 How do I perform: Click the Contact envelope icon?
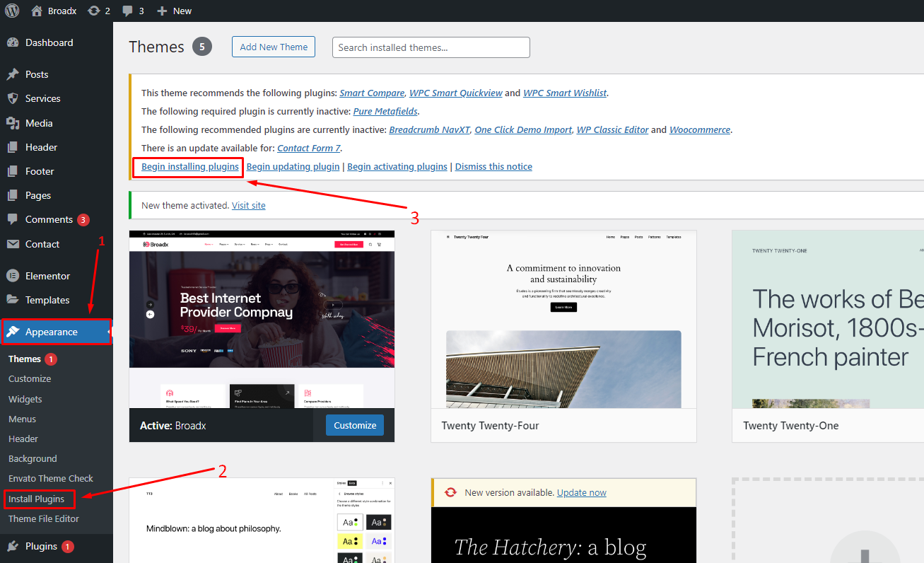pyautogui.click(x=13, y=244)
